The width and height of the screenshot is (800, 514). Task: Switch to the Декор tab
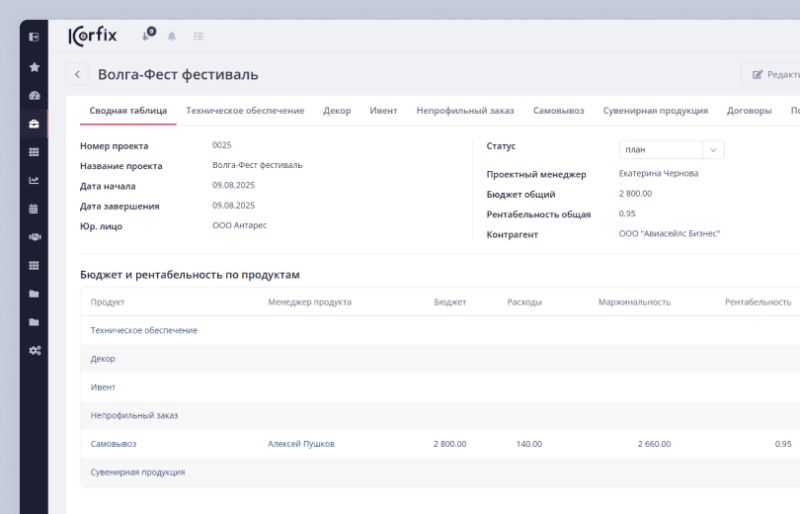click(337, 111)
